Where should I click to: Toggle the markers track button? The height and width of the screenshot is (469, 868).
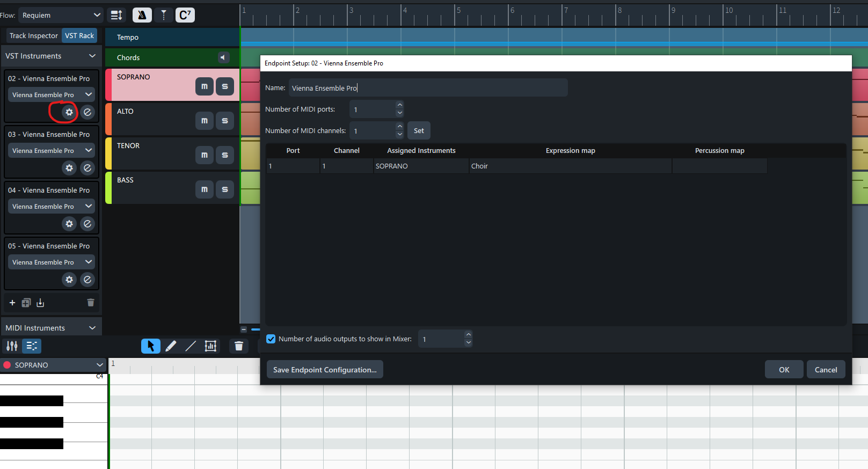click(x=164, y=15)
